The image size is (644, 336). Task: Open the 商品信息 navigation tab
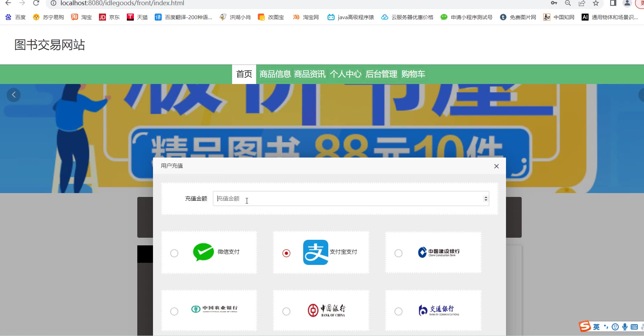tap(275, 74)
